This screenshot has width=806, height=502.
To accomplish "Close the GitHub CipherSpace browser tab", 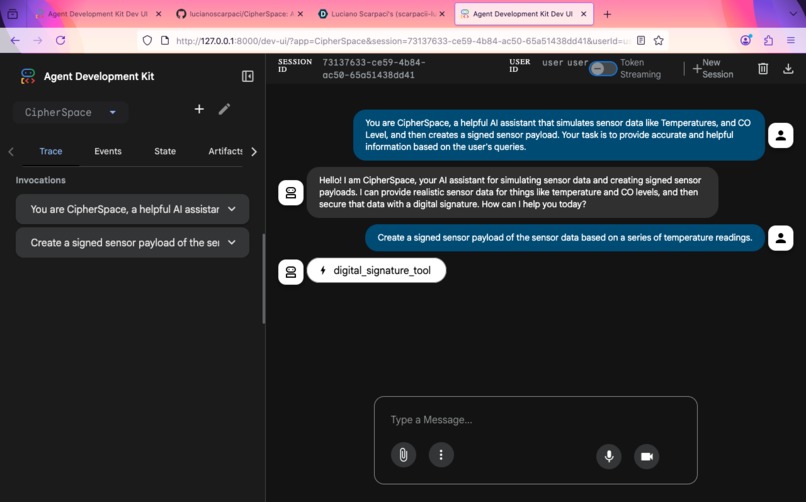I will click(x=300, y=14).
